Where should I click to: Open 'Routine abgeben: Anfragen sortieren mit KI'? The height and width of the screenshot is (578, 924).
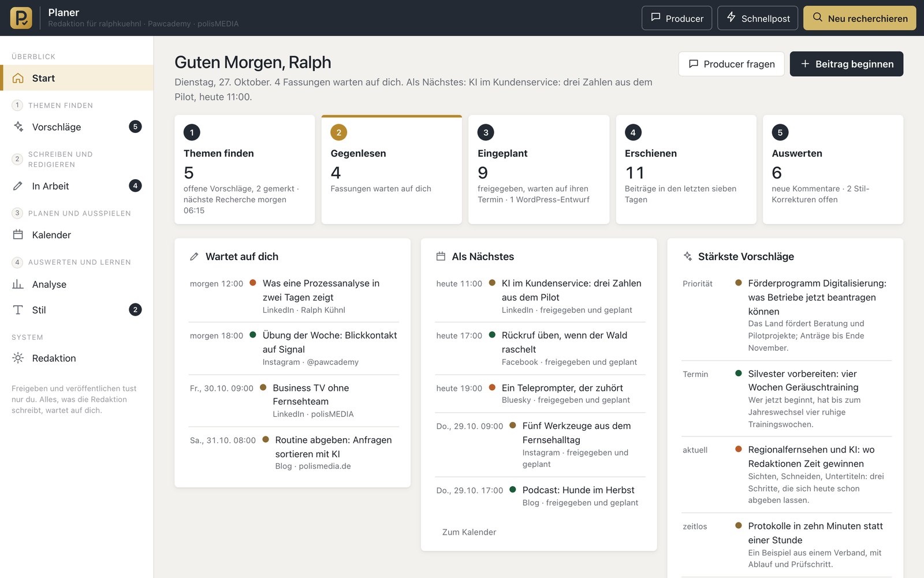294,453
